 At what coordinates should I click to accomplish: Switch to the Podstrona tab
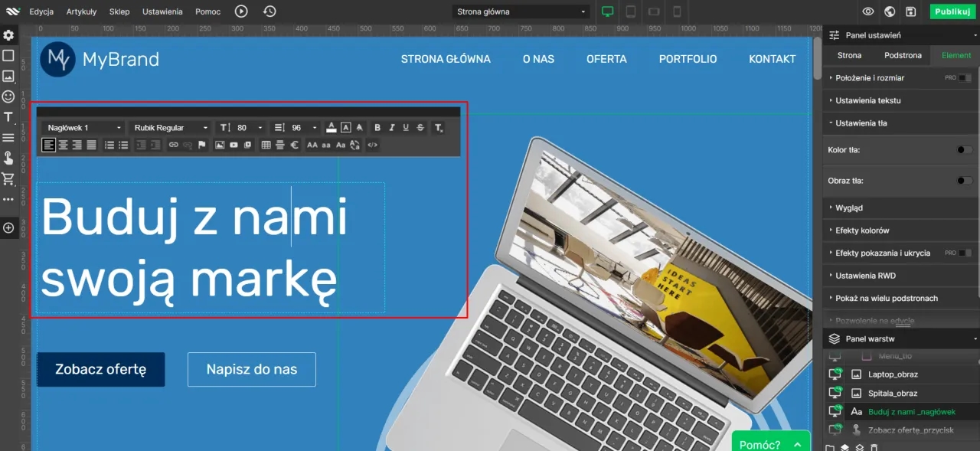[903, 55]
